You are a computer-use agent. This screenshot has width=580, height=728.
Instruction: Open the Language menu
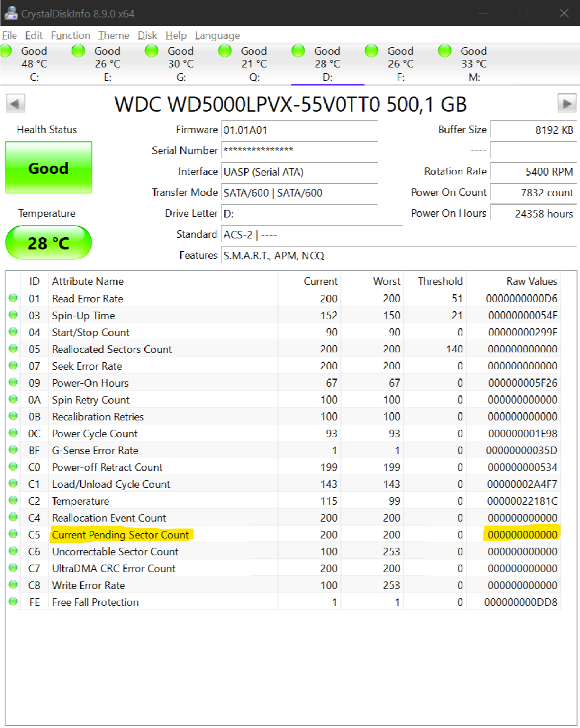coord(217,35)
